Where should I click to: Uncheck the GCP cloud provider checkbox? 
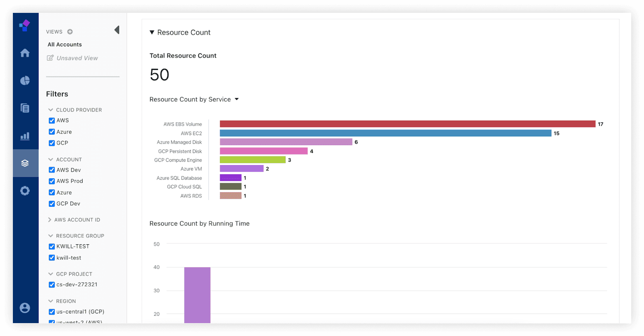coord(52,143)
